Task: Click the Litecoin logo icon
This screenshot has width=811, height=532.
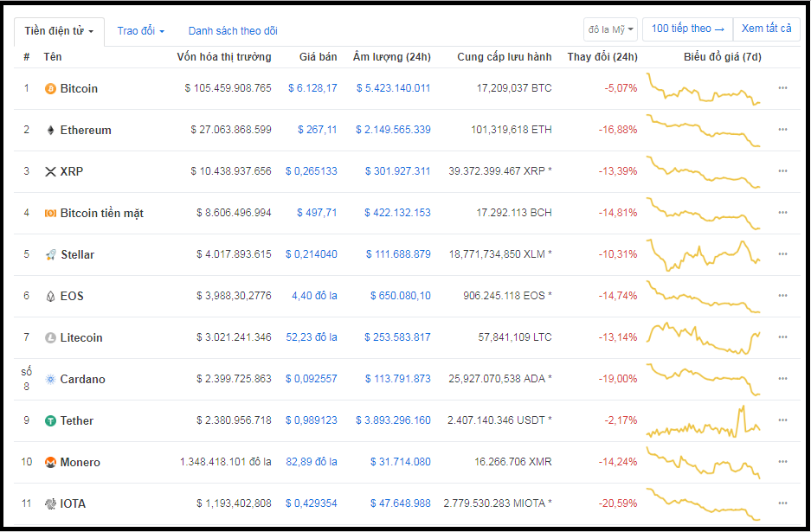Action: pos(50,337)
